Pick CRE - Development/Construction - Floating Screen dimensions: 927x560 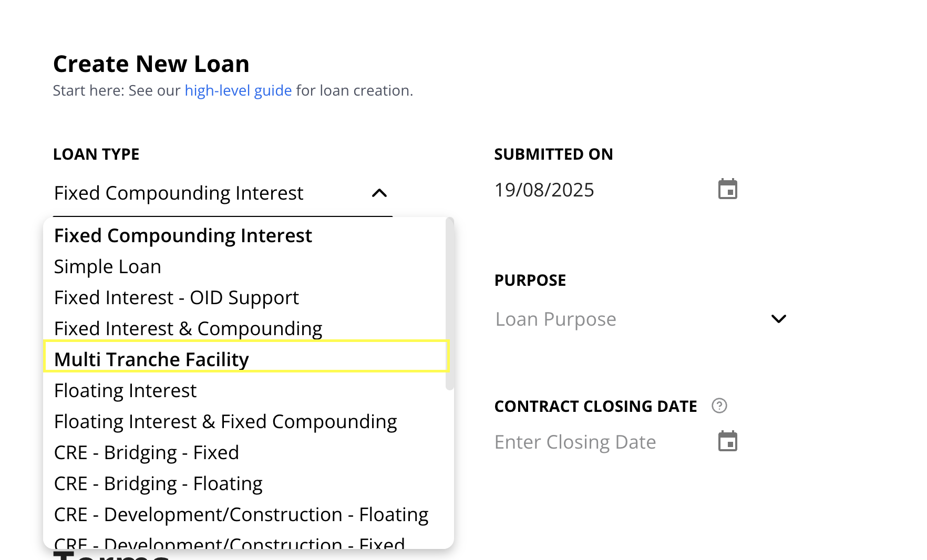click(x=241, y=515)
